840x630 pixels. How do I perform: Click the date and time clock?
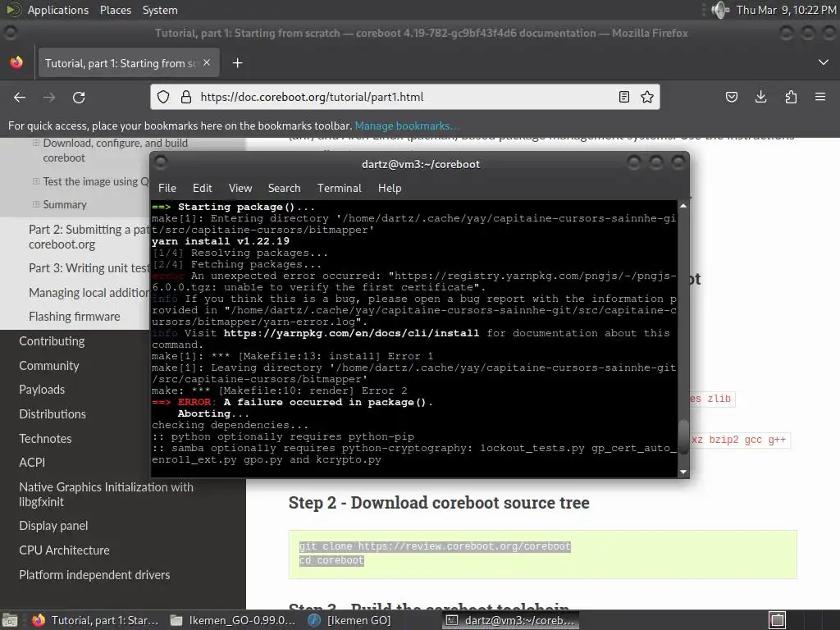coord(786,10)
